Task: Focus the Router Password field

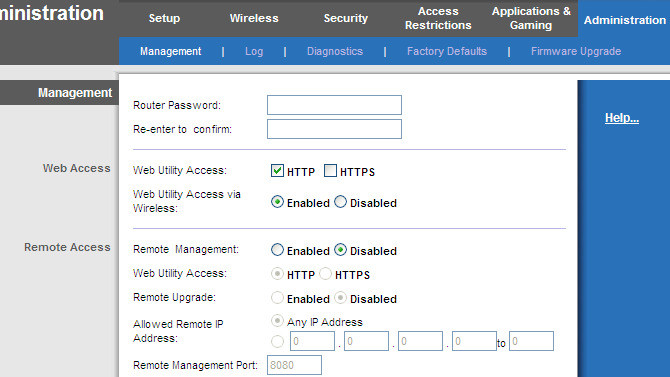Action: tap(334, 105)
